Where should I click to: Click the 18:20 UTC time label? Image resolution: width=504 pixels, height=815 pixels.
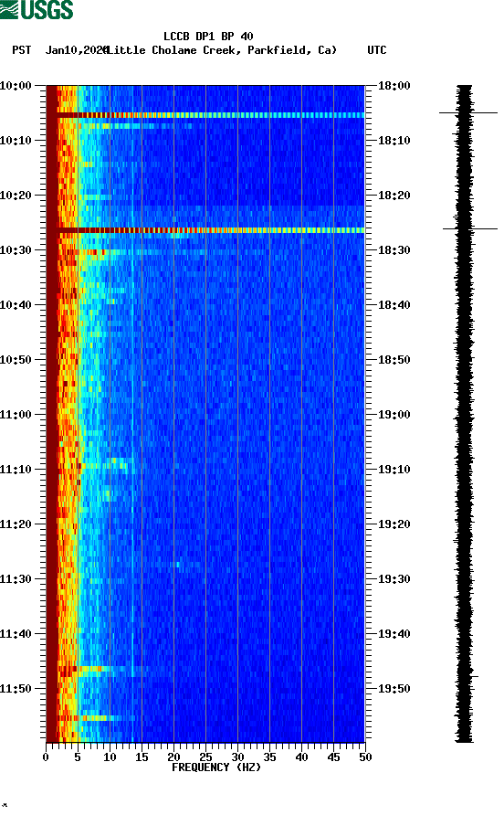coord(394,196)
